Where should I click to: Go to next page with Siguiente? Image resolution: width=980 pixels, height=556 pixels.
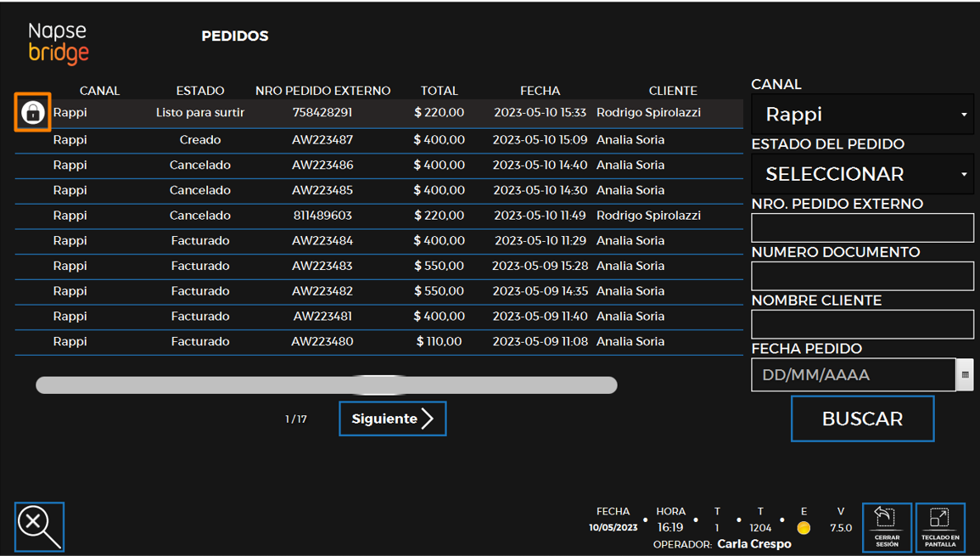393,418
